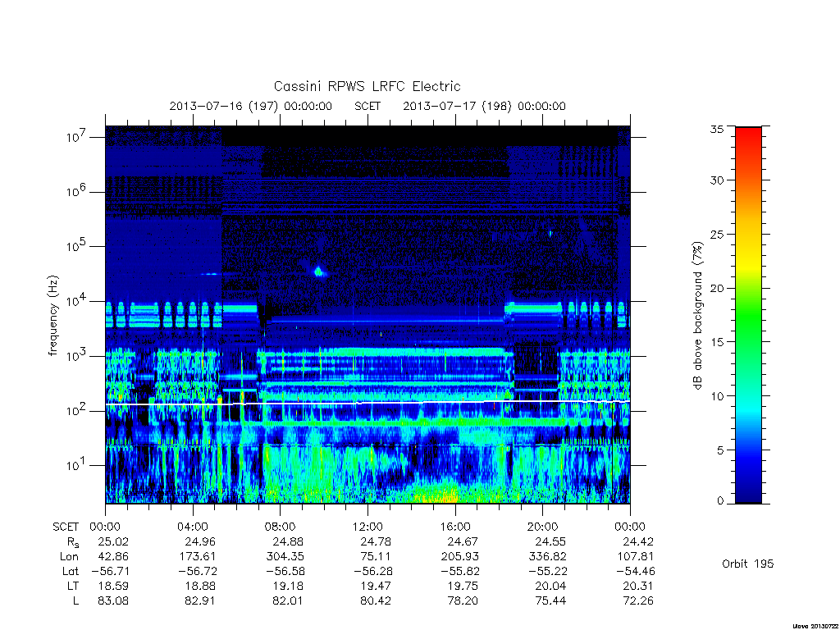The image size is (840, 630).
Task: Click the 'LT' row label
Action: [73, 586]
